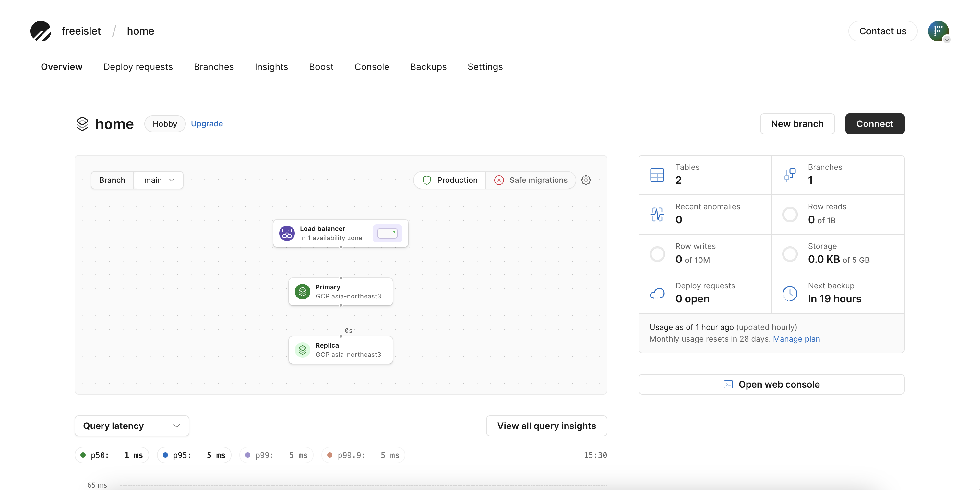Screen dimensions: 980x490
Task: Open the user avatar account menu
Action: click(938, 31)
